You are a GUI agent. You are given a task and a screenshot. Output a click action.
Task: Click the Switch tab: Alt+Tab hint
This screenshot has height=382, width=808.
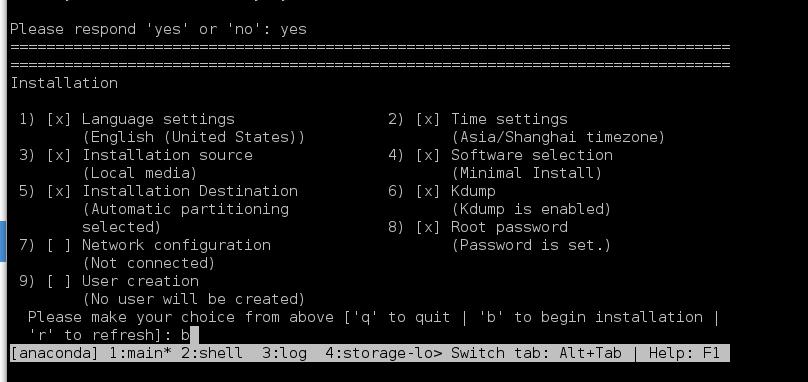coord(536,353)
